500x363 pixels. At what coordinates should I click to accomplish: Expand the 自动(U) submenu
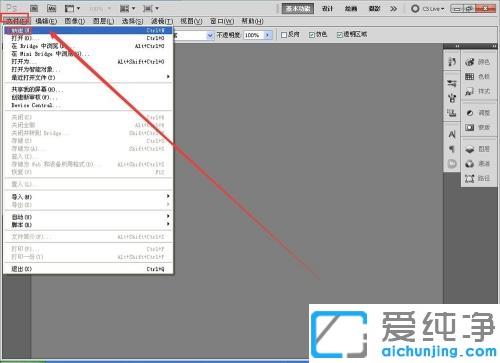pos(88,217)
